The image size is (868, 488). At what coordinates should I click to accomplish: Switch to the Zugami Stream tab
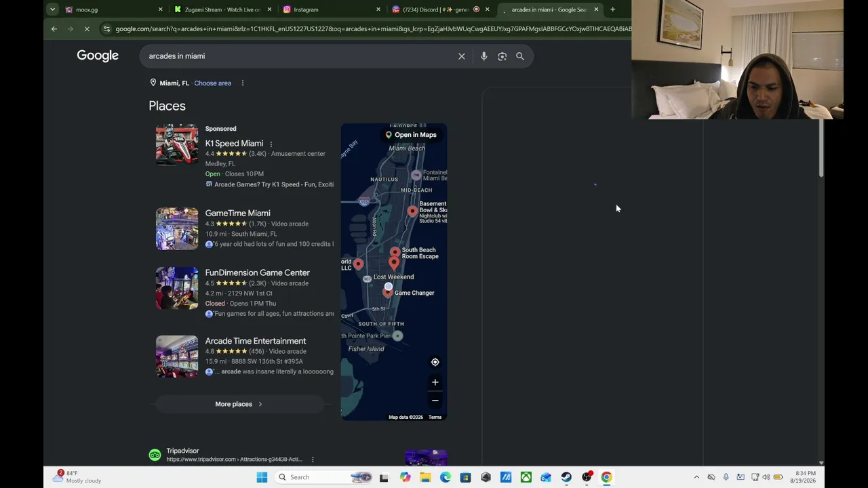222,9
